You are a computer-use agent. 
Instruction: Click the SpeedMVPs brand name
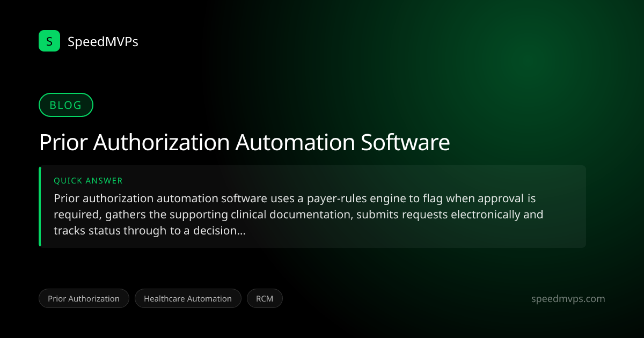103,41
